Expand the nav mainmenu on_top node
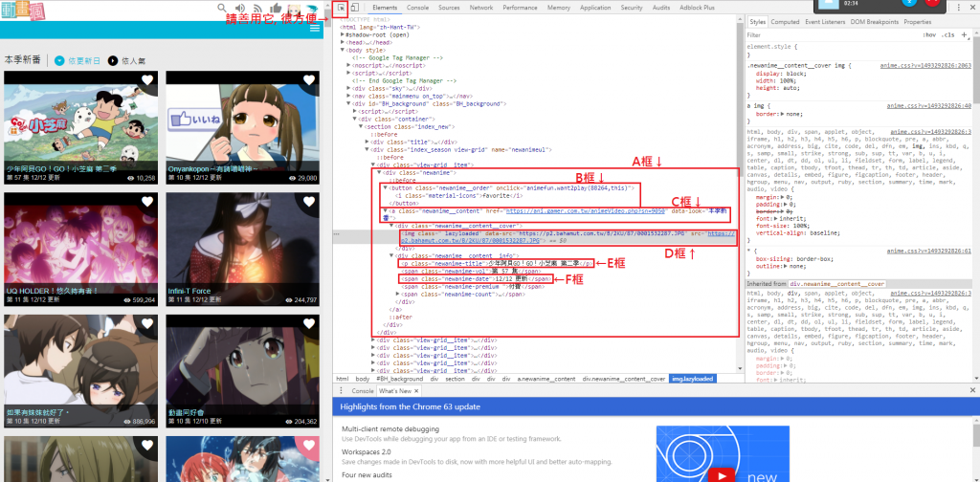The height and width of the screenshot is (482, 980). coord(348,97)
